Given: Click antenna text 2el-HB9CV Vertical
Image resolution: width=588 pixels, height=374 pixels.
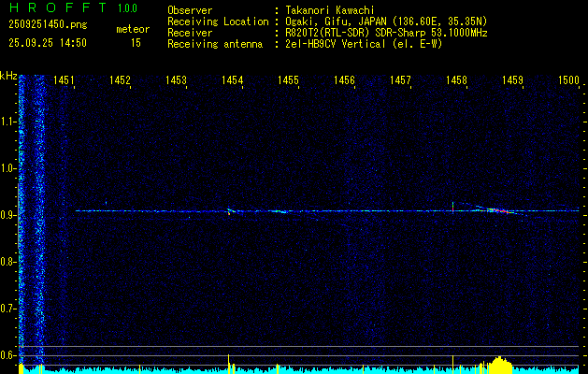Looking at the screenshot, I should [336, 44].
